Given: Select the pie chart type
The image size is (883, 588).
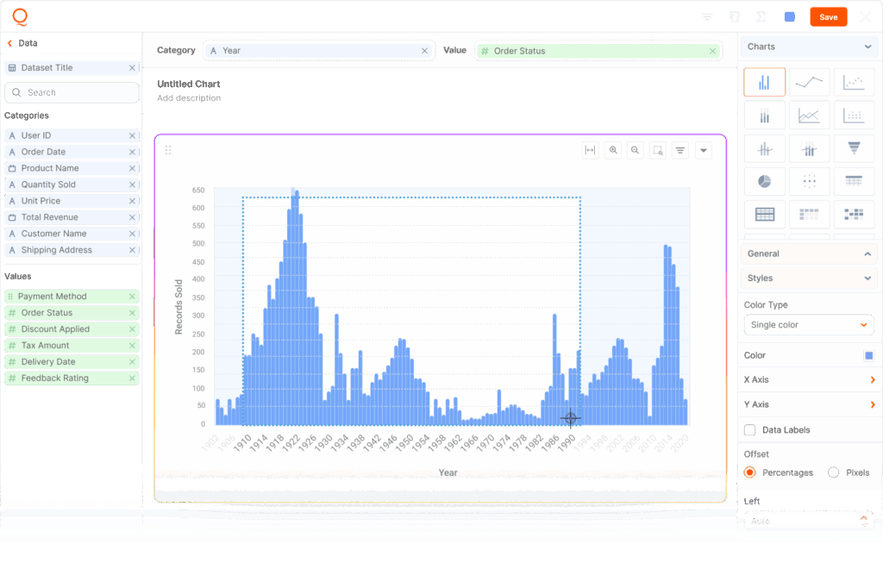Looking at the screenshot, I should (764, 181).
